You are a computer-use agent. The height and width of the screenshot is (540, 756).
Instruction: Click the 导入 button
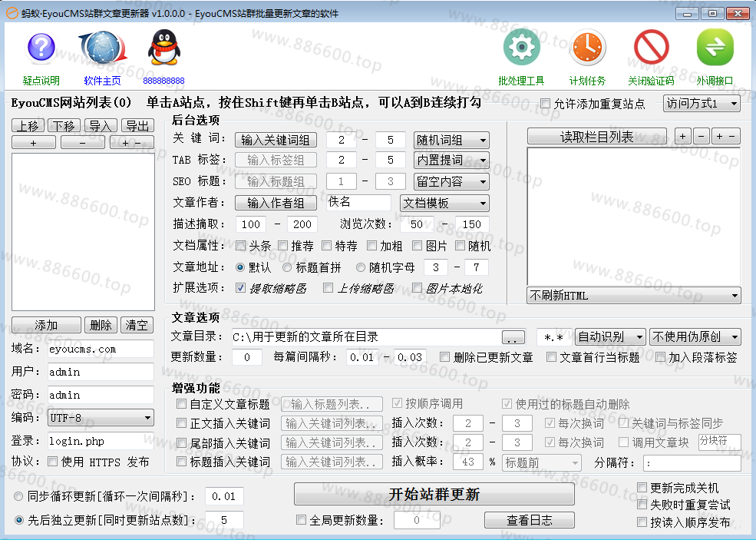tap(101, 126)
